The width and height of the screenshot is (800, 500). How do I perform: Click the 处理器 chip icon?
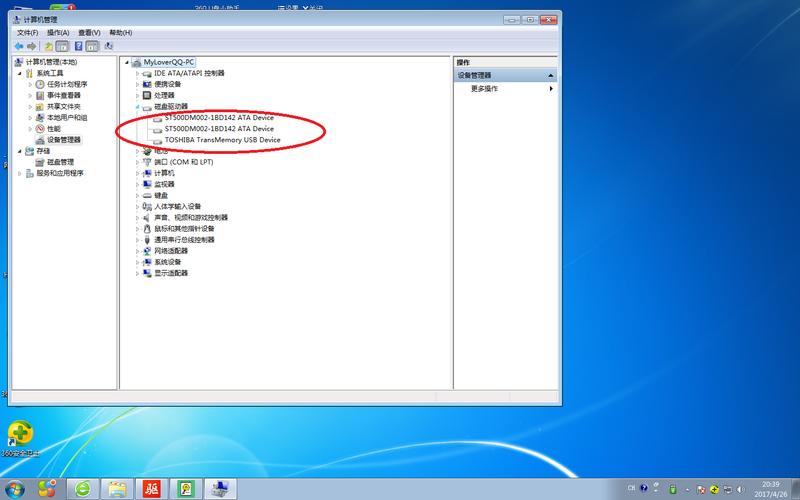click(x=147, y=95)
